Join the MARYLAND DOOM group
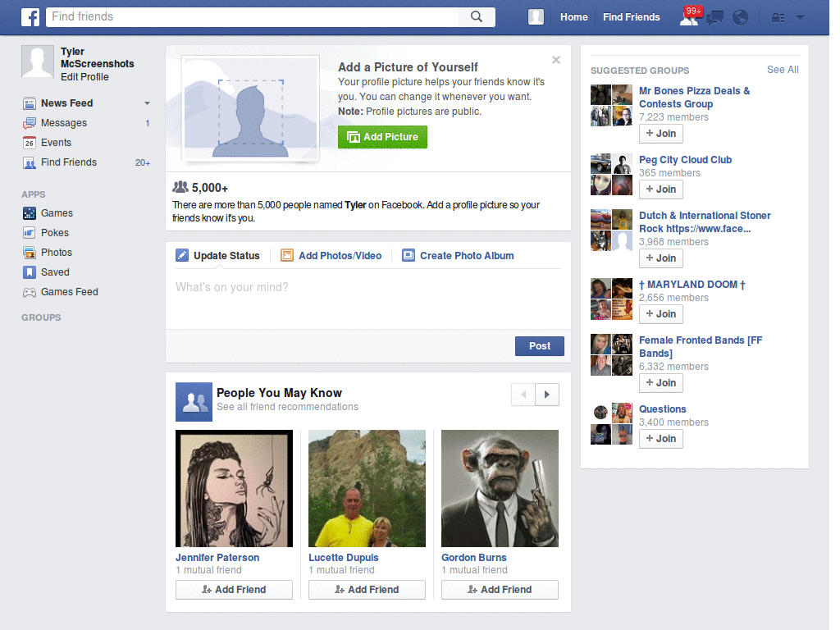The image size is (840, 630). [x=661, y=314]
